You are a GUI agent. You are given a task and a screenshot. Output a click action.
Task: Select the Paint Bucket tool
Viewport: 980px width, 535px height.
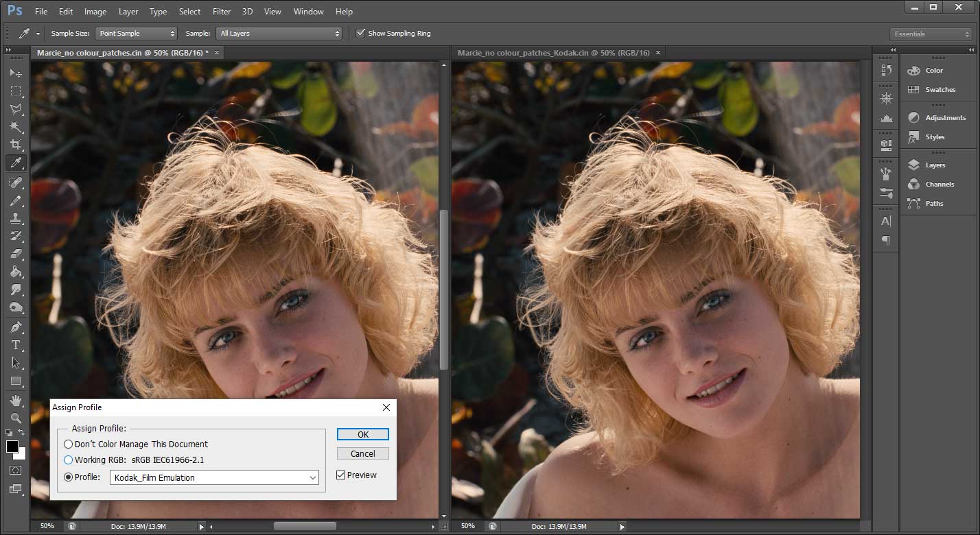click(x=16, y=272)
